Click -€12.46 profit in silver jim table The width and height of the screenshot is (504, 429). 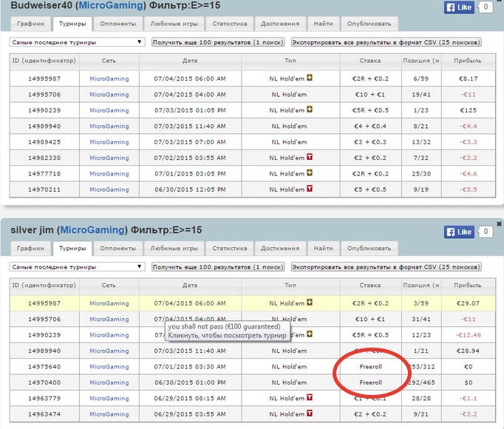click(468, 335)
